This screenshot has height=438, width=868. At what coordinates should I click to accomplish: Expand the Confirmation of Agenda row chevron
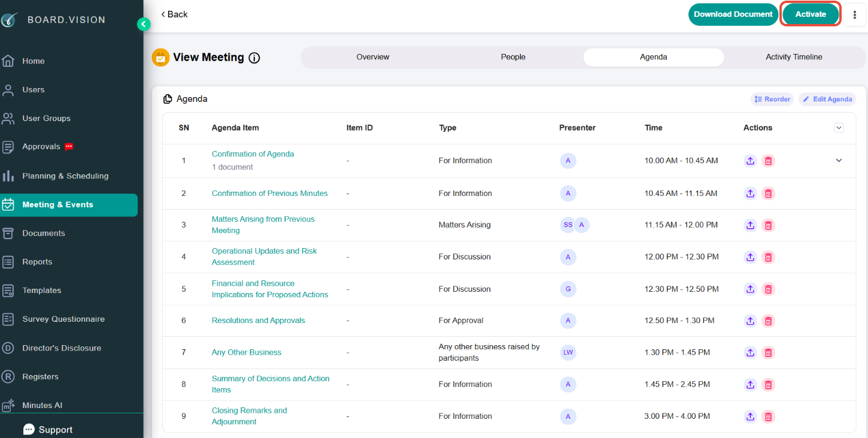839,161
